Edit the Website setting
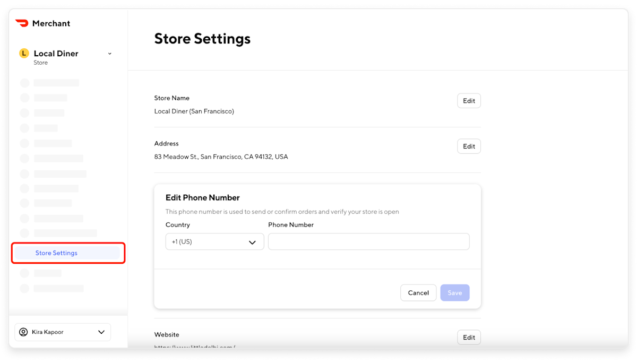Image resolution: width=637 pixels, height=364 pixels. click(469, 337)
